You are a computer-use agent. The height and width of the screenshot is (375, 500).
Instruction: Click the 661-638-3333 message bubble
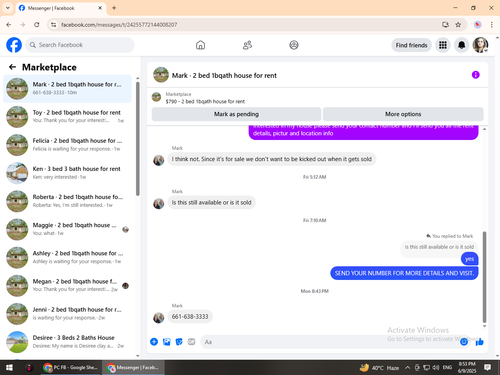[190, 316]
